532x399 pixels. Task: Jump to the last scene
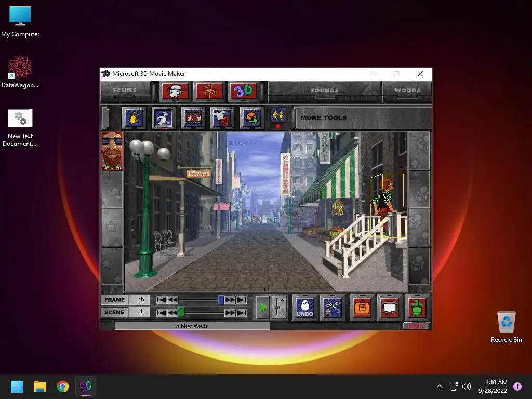point(242,312)
